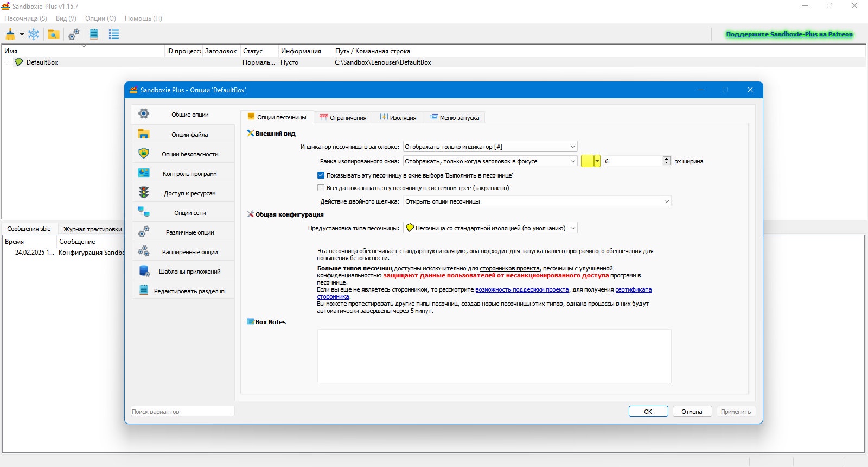Click the Время column header in messages

click(x=29, y=241)
